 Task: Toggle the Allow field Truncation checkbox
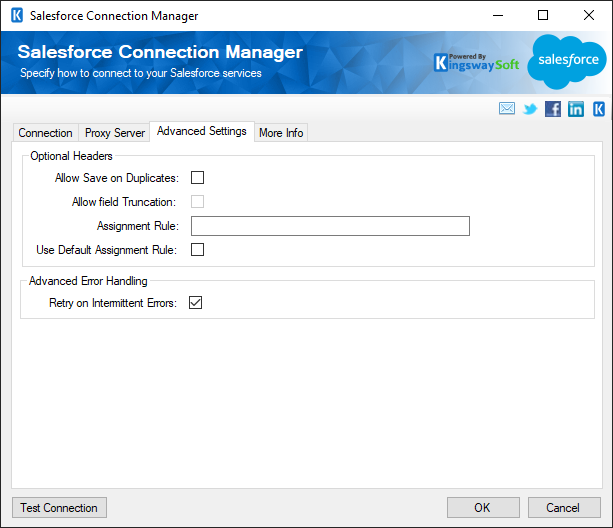(x=197, y=202)
